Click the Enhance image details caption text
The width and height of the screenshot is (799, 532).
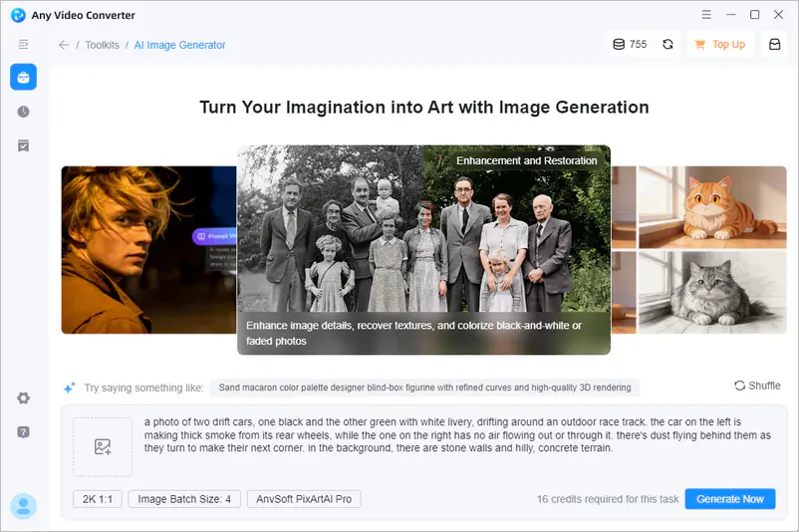[x=413, y=334]
